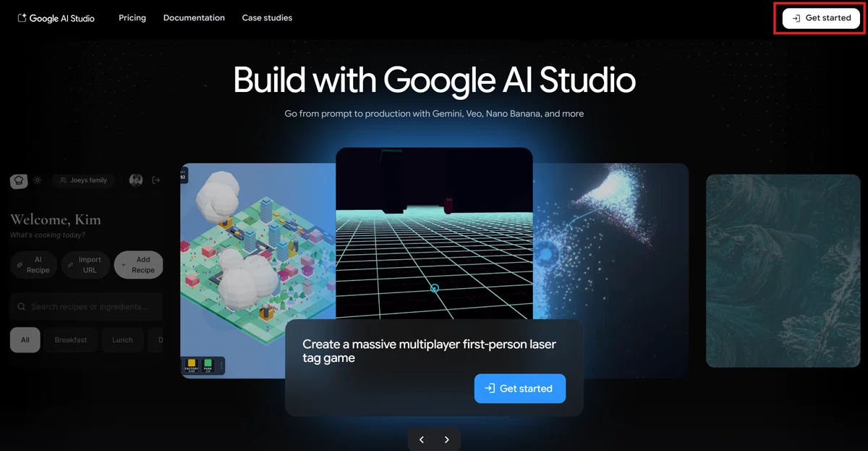Open the blue particle simulation preview
The height and width of the screenshot is (451, 868).
point(610,270)
